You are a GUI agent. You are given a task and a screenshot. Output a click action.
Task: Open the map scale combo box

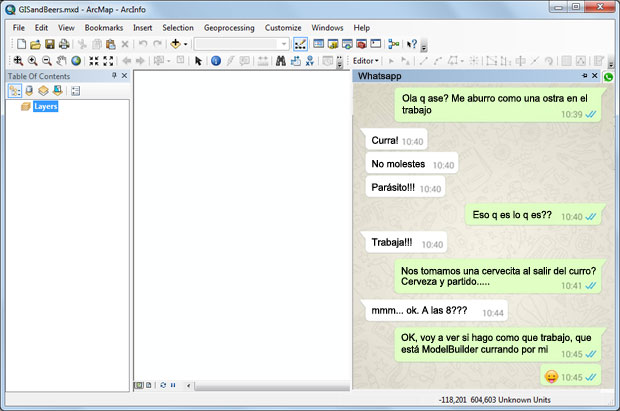click(x=241, y=44)
